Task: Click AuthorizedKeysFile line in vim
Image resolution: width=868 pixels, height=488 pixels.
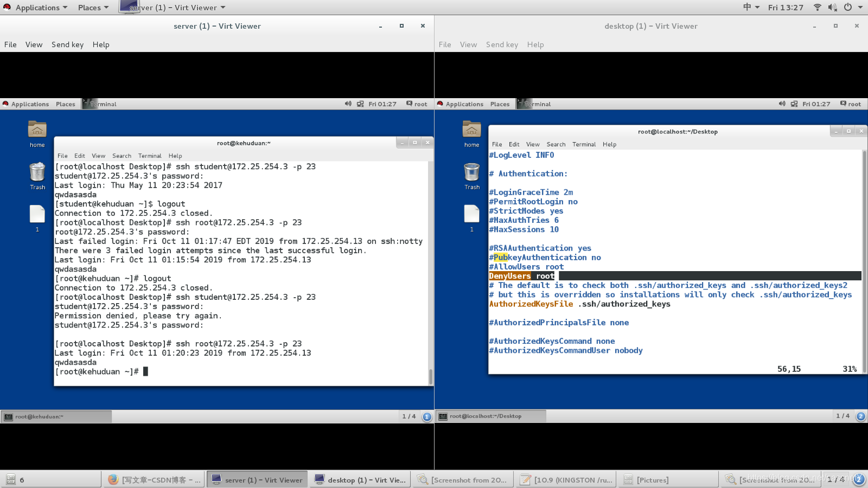Action: point(579,304)
